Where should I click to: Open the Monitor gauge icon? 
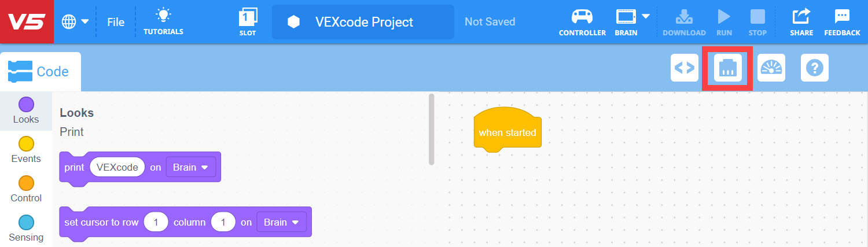pos(771,68)
